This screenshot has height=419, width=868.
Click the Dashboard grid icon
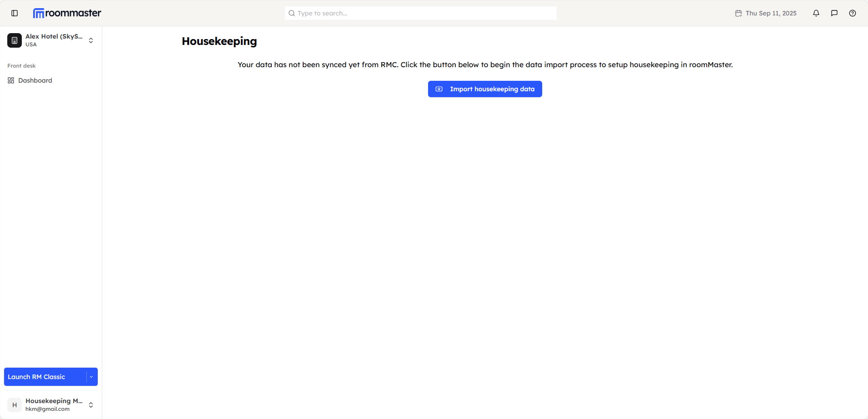(x=11, y=80)
